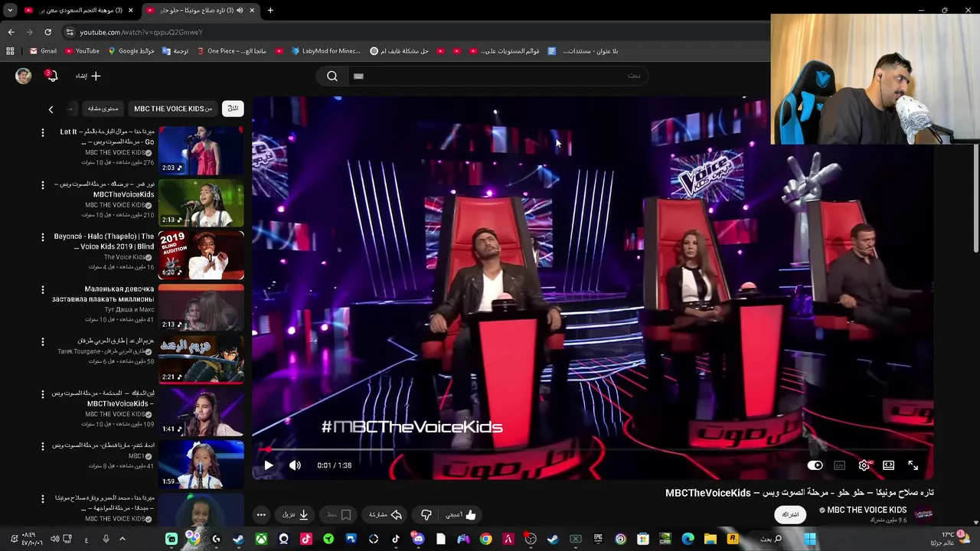Click the chips row next arrow
The image size is (980, 551).
(51, 109)
